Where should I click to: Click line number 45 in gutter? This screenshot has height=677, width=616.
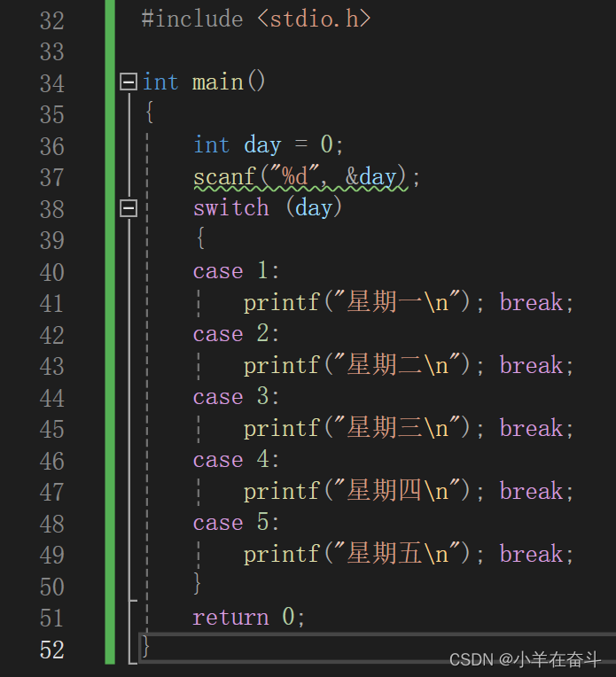coord(51,430)
